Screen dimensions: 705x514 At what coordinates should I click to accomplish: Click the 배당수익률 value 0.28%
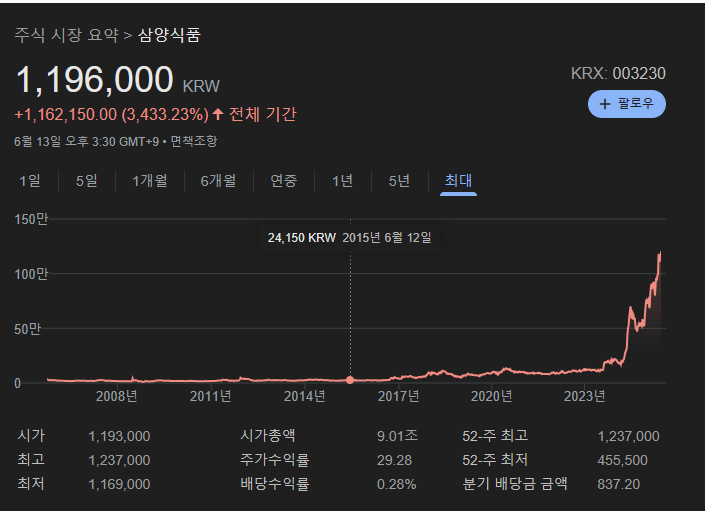point(397,484)
